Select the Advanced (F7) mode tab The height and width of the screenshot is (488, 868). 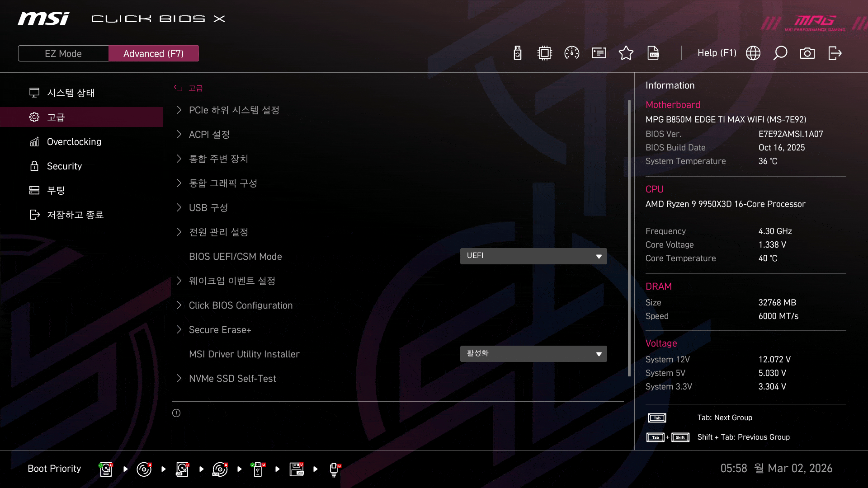(153, 53)
